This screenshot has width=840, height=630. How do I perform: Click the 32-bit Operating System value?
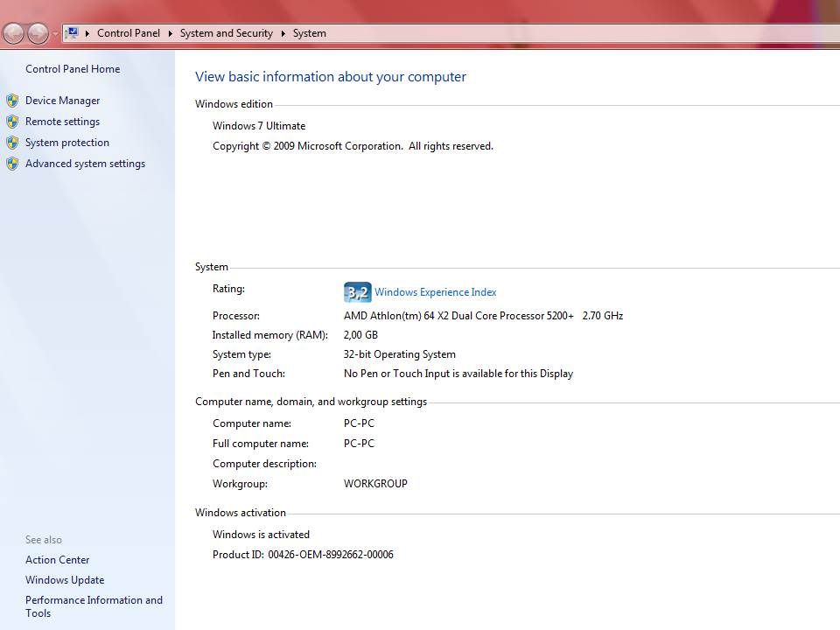(x=400, y=354)
